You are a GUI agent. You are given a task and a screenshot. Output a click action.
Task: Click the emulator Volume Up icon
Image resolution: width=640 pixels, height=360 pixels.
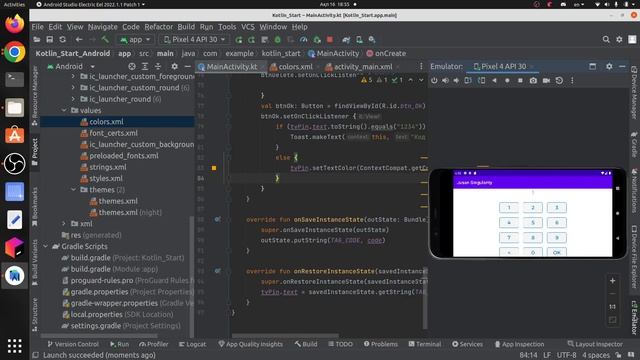tap(445, 80)
